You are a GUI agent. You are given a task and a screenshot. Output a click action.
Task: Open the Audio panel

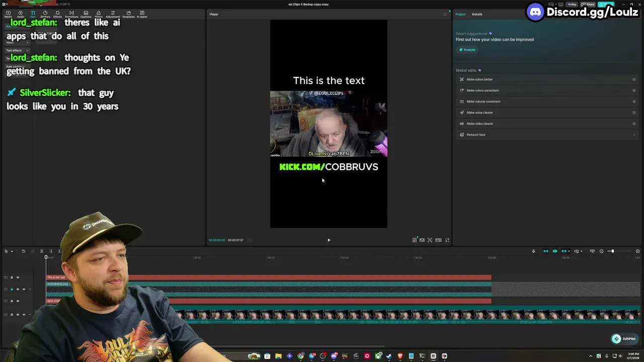point(21,14)
